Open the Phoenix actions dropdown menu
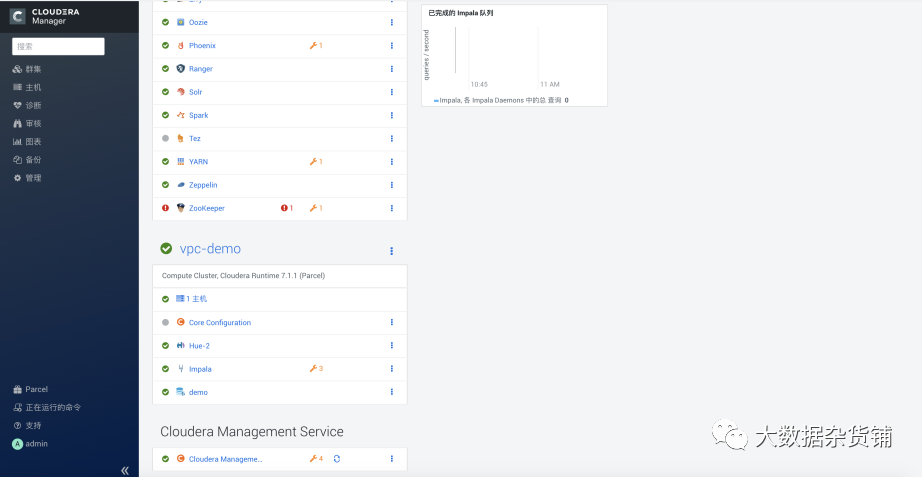 tap(392, 45)
